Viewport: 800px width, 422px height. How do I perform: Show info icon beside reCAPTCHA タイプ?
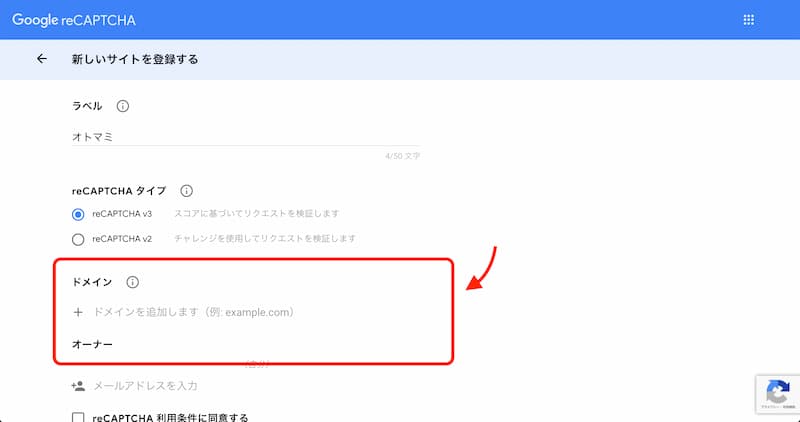point(186,191)
